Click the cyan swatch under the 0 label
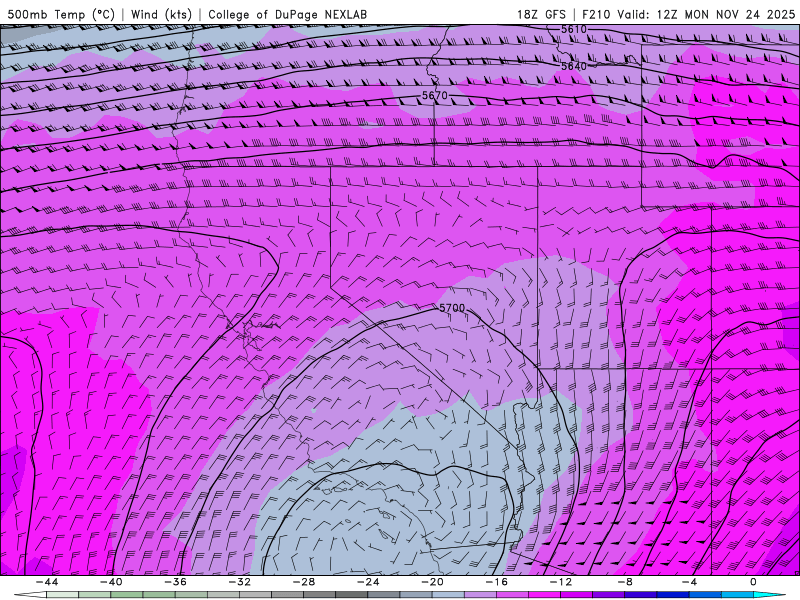This screenshot has width=800, height=600. click(x=769, y=595)
